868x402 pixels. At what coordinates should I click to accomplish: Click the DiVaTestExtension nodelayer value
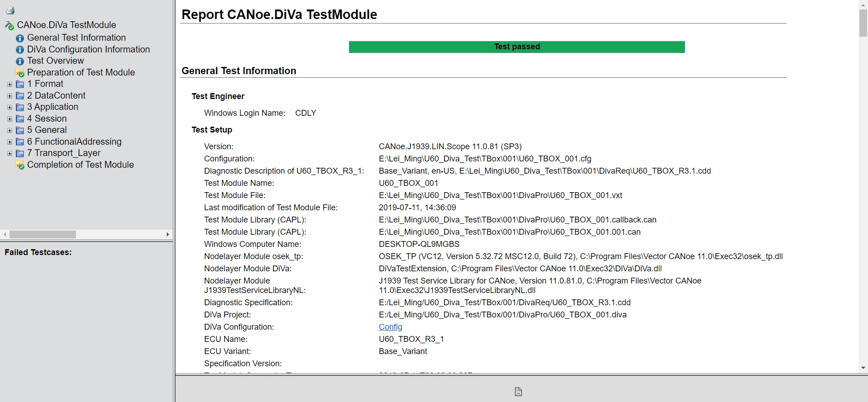[520, 269]
